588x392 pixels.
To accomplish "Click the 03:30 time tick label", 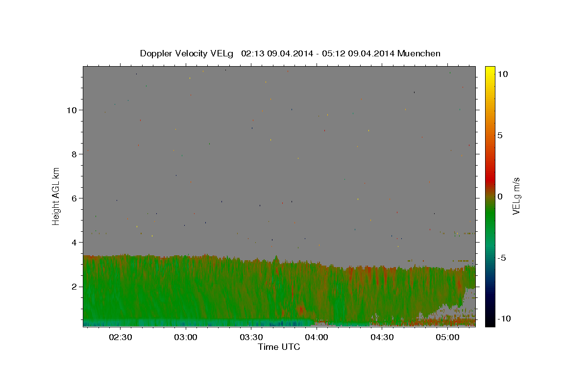I will coord(251,337).
